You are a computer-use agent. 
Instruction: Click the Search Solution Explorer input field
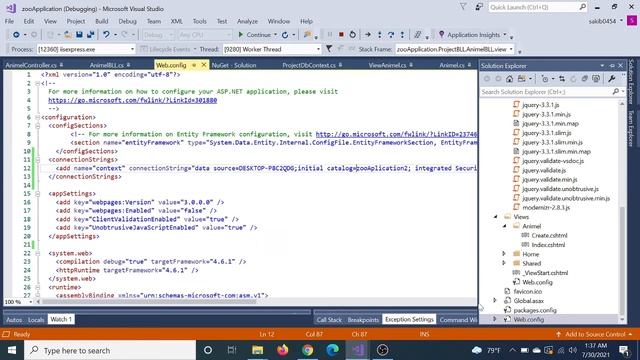click(x=546, y=92)
